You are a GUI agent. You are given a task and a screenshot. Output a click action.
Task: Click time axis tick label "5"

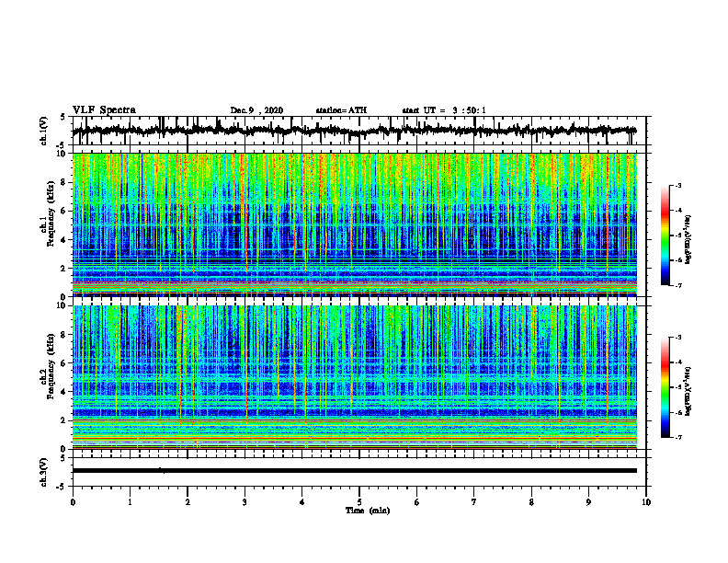(359, 502)
